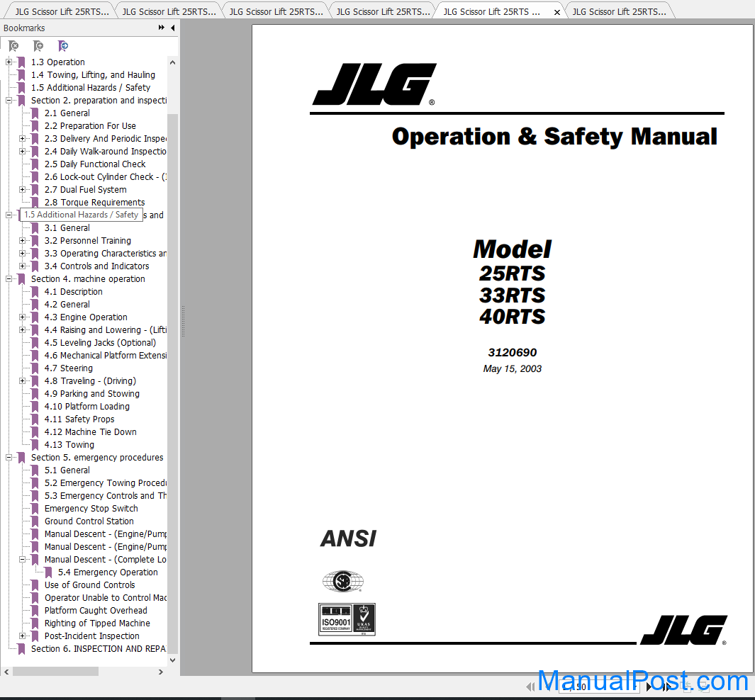This screenshot has width=755, height=700.
Task: Expand 2.3 Delivery And Periodic Inspection
Action: click(22, 139)
